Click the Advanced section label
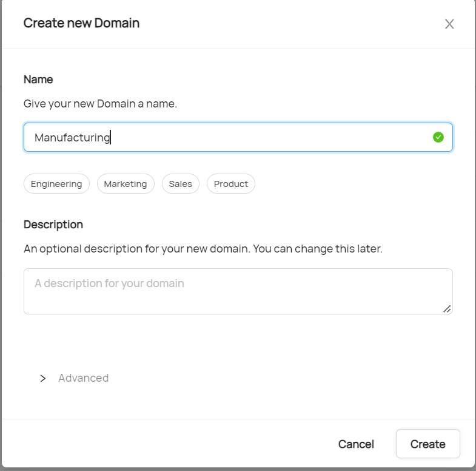Viewport: 476px width, 471px height. 83,378
